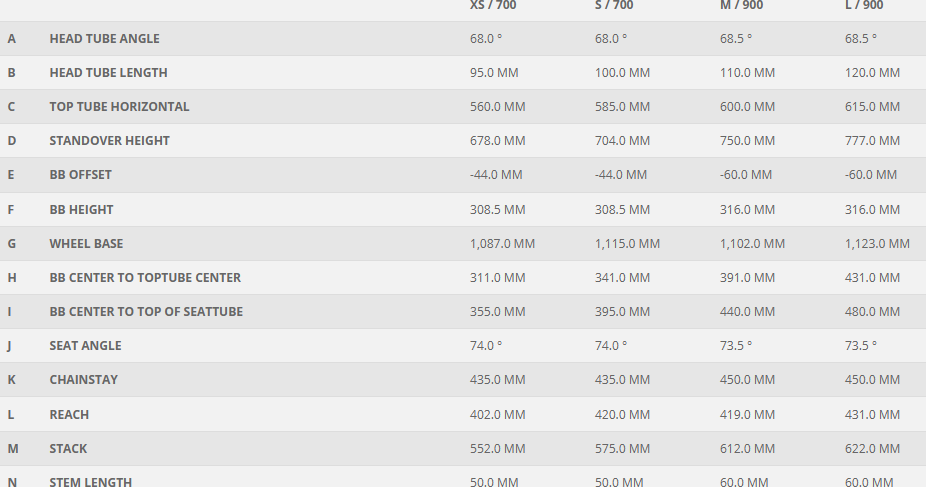Click the WHEEL BASE row label
The width and height of the screenshot is (926, 487).
[x=86, y=244]
